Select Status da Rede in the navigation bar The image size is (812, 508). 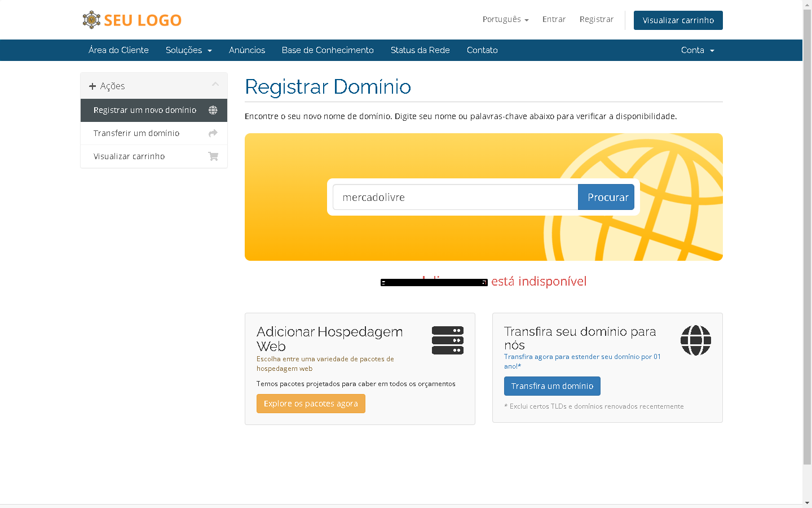pos(420,50)
